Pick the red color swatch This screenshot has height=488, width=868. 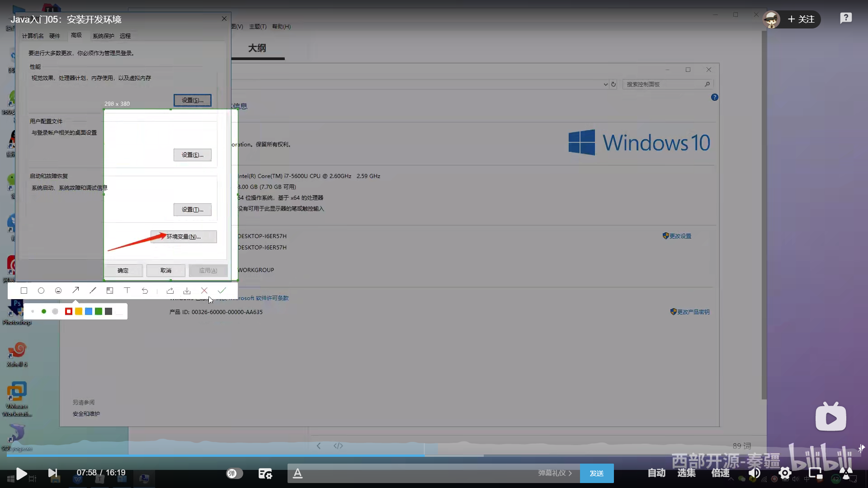coord(69,311)
